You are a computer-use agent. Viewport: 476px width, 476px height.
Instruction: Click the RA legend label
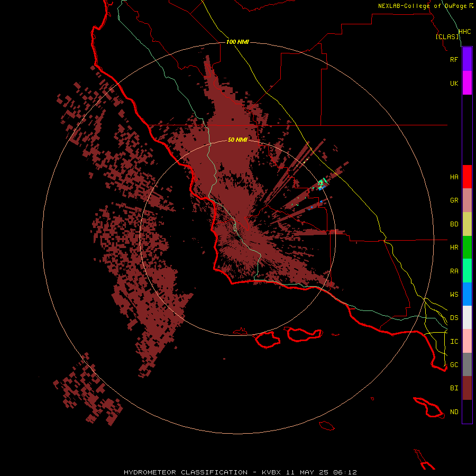(454, 271)
